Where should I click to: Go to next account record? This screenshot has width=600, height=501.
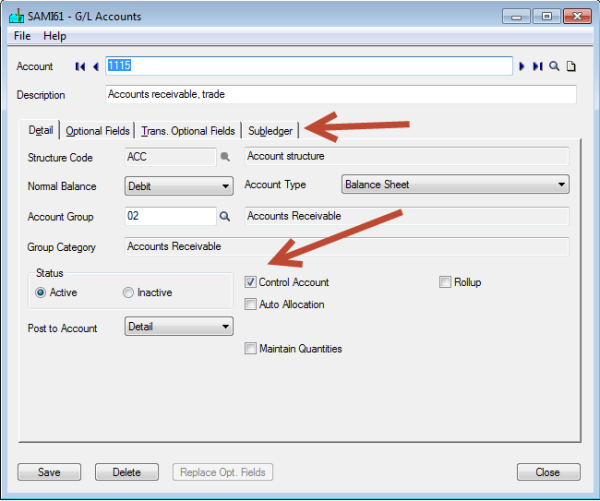tap(522, 67)
